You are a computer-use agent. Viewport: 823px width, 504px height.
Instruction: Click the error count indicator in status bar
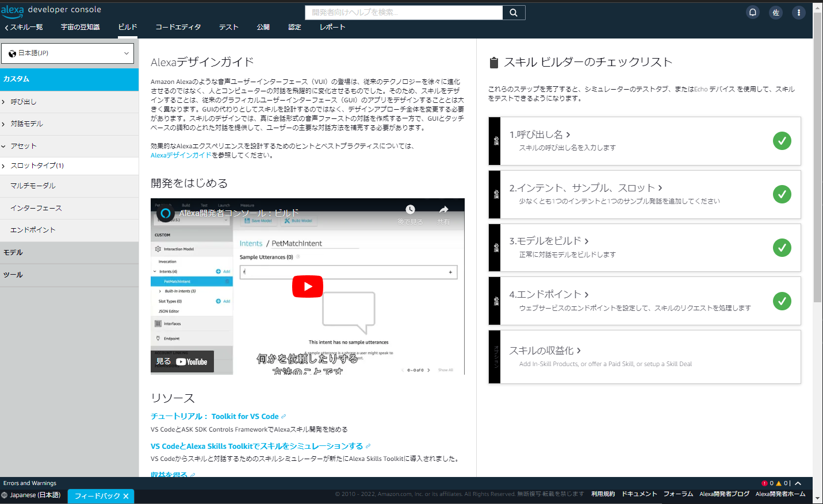click(767, 483)
